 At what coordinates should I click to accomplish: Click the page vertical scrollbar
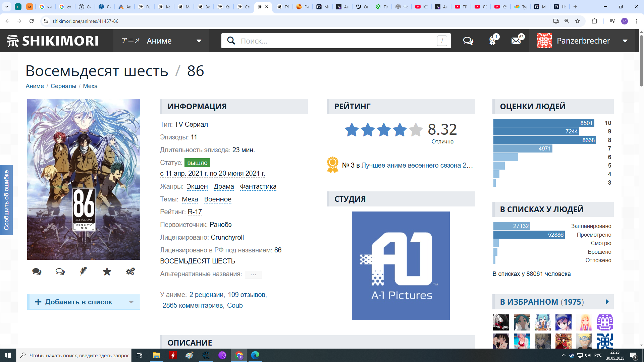click(641, 60)
